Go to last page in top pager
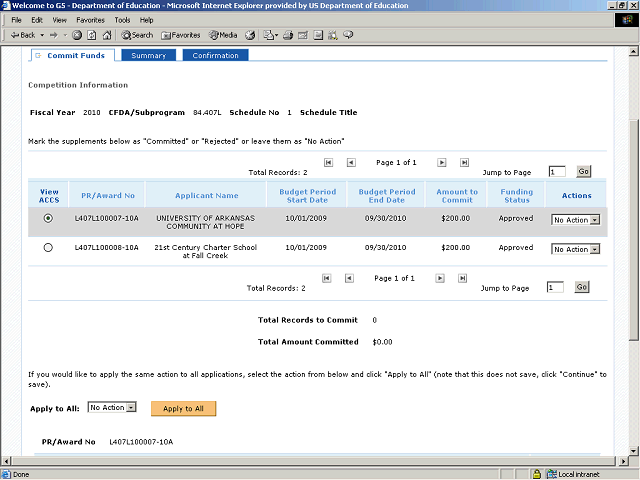The image size is (640, 480). 464,162
